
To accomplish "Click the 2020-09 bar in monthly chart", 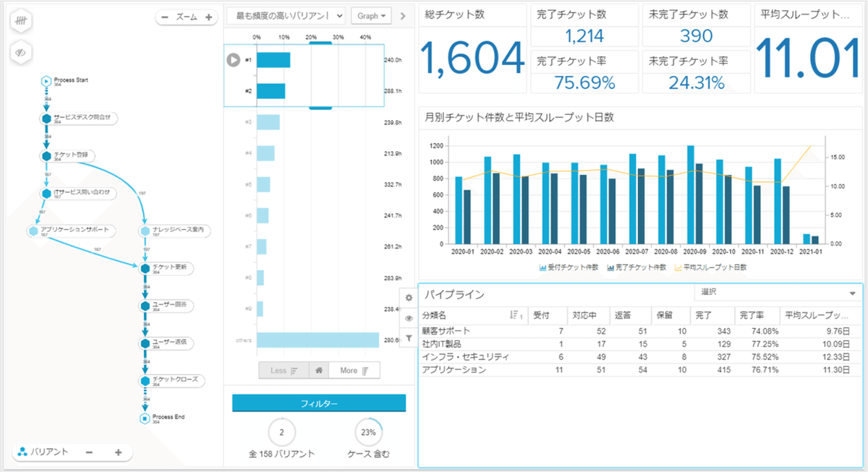I will pyautogui.click(x=691, y=194).
